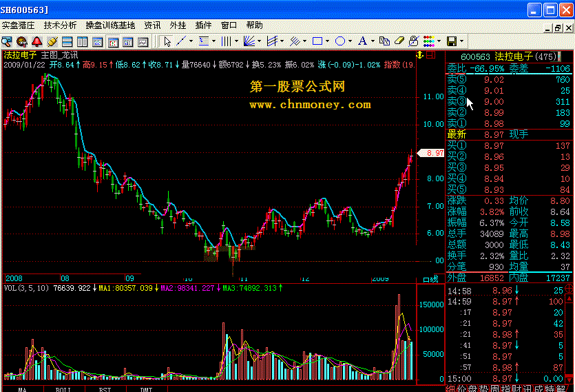Open dropdown arrow beside rectangle tool
Screen dimensions: 575x392
click(327, 41)
